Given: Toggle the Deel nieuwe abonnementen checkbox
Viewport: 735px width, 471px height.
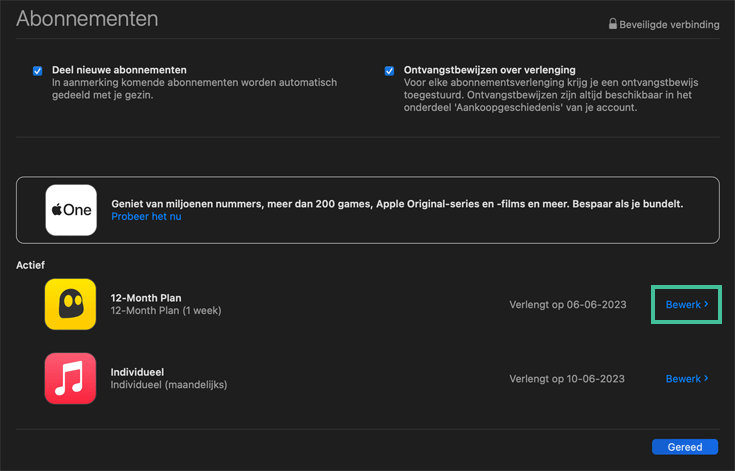Looking at the screenshot, I should coord(38,71).
